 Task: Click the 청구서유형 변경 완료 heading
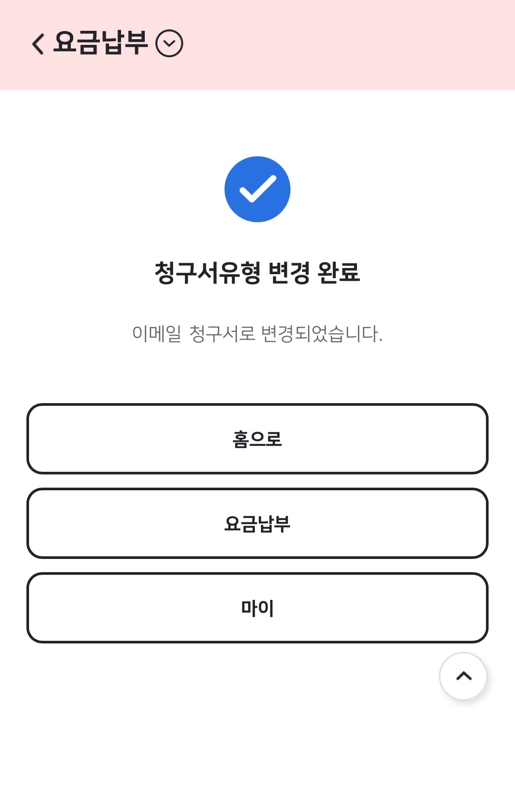[257, 272]
